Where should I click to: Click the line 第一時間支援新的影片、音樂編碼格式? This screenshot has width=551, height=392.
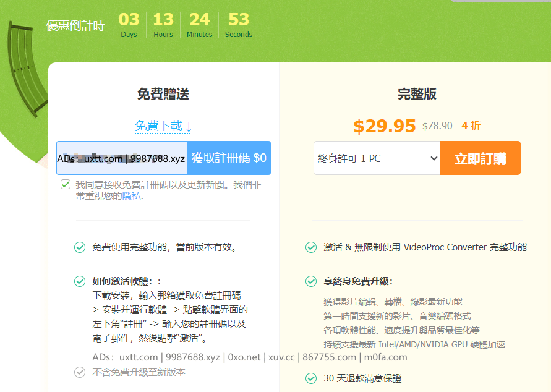[x=397, y=316]
